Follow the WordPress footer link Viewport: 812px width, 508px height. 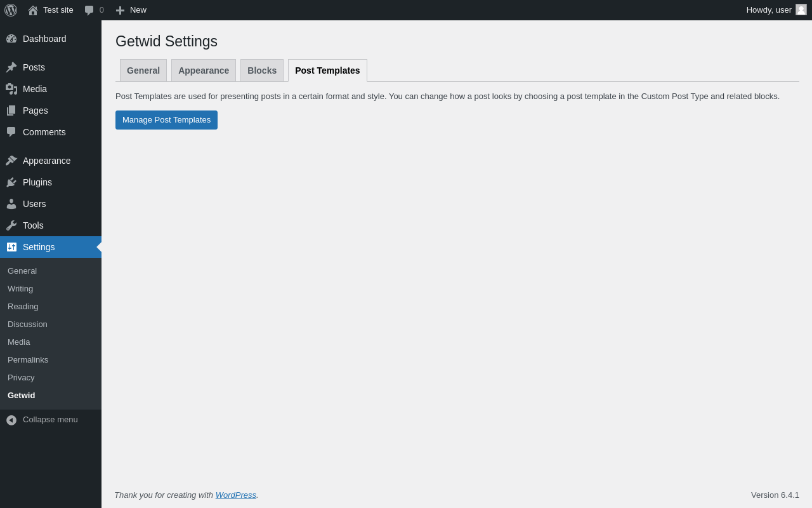pyautogui.click(x=236, y=495)
